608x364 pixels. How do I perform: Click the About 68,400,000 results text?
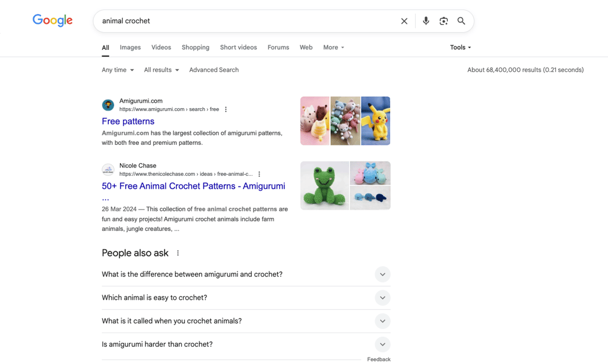[525, 70]
